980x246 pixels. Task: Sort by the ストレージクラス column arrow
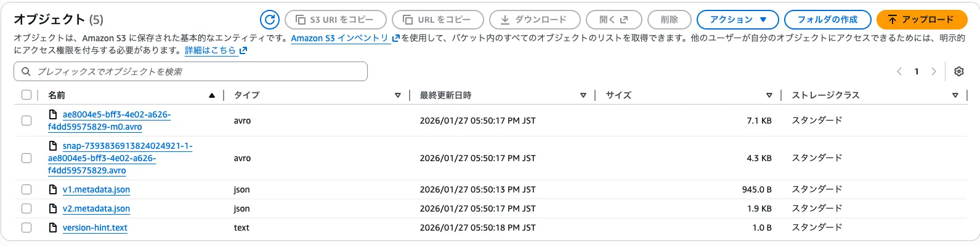[955, 95]
